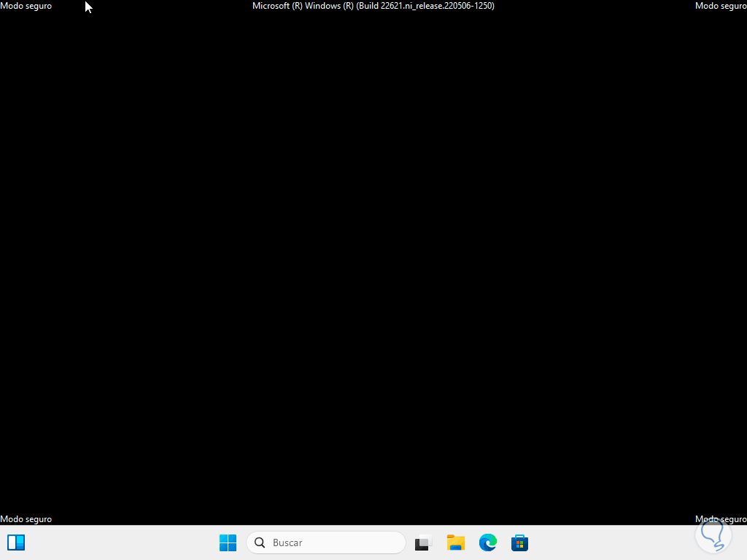Select the top-left Modo seguro label
The width and height of the screenshot is (747, 560).
pos(26,6)
